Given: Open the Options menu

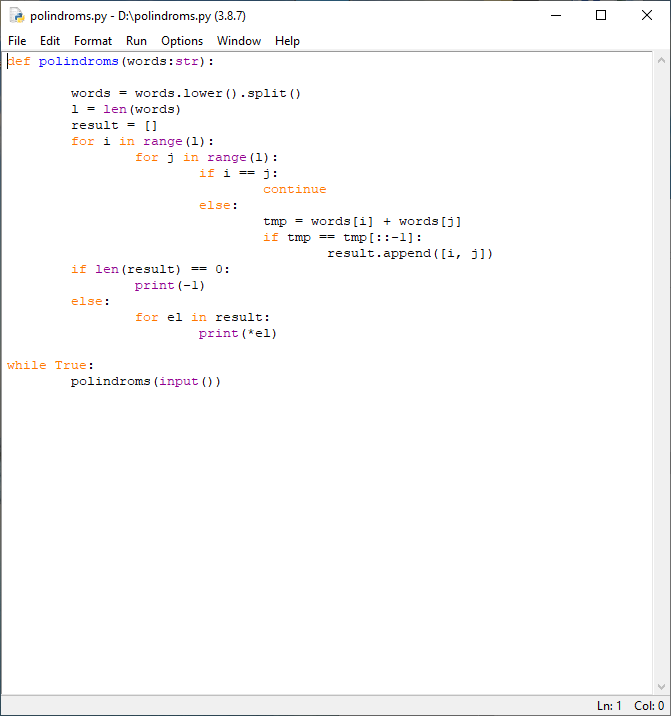Looking at the screenshot, I should tap(182, 41).
